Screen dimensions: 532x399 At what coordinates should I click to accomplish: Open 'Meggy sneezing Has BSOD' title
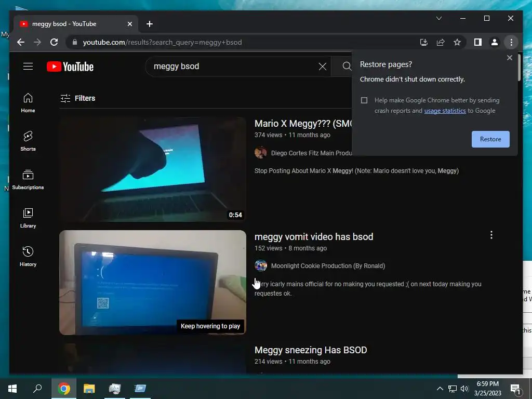tap(311, 350)
